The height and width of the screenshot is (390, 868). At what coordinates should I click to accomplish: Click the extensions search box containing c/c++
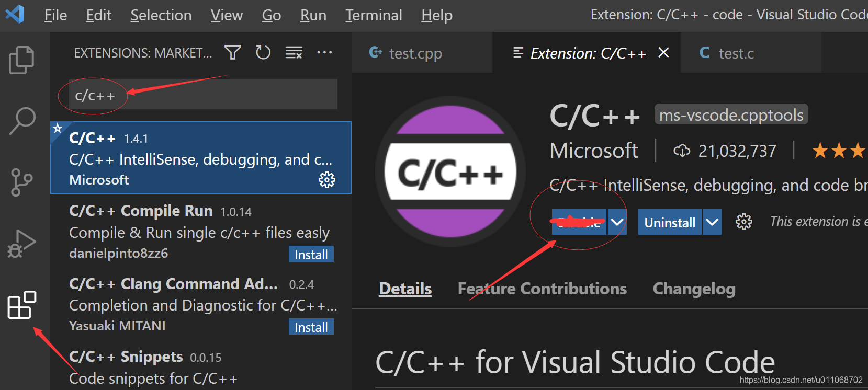tap(203, 95)
